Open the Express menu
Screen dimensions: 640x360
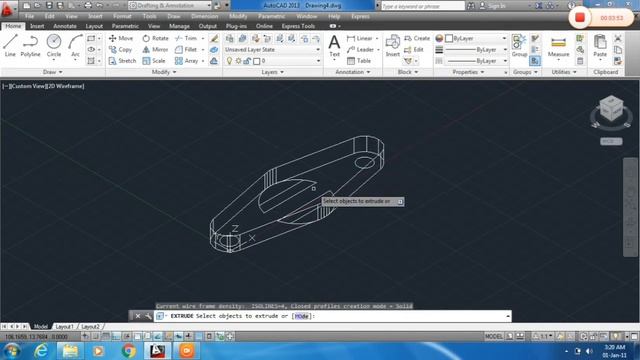coord(360,16)
